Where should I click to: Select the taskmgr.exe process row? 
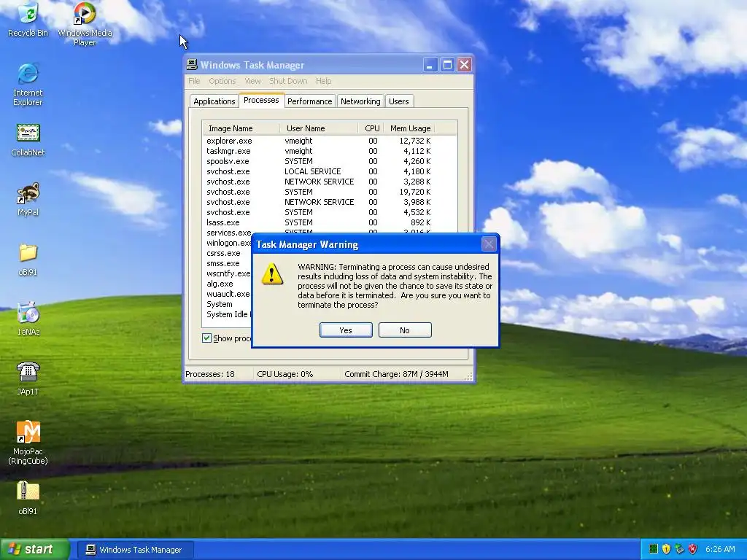(318, 151)
